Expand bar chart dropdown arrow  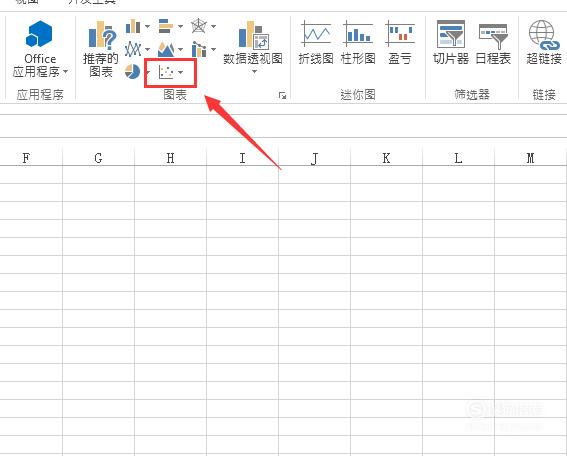coord(180,26)
